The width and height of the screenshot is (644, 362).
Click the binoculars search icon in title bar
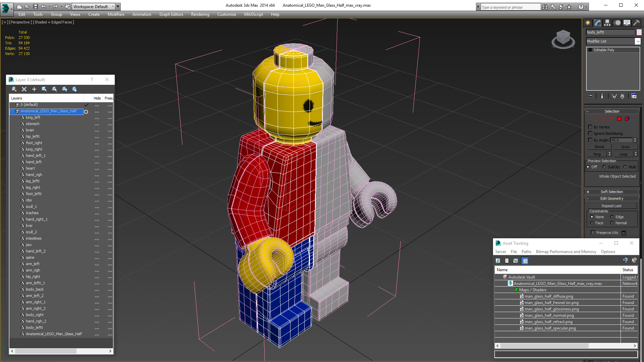coord(545,7)
